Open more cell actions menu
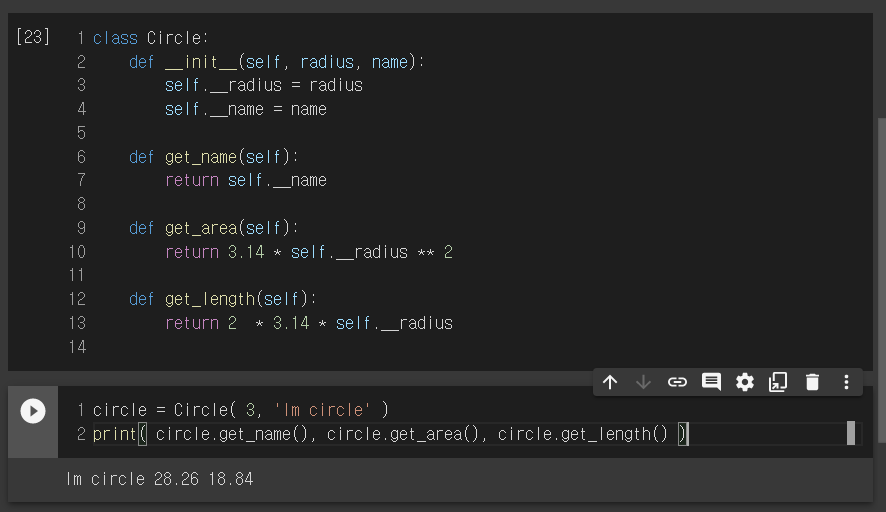This screenshot has width=886, height=512. [846, 383]
